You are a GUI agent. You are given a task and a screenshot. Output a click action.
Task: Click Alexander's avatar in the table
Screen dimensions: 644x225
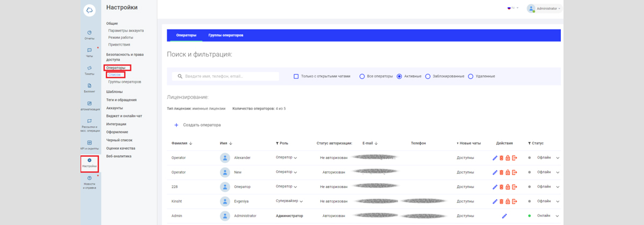pos(225,158)
